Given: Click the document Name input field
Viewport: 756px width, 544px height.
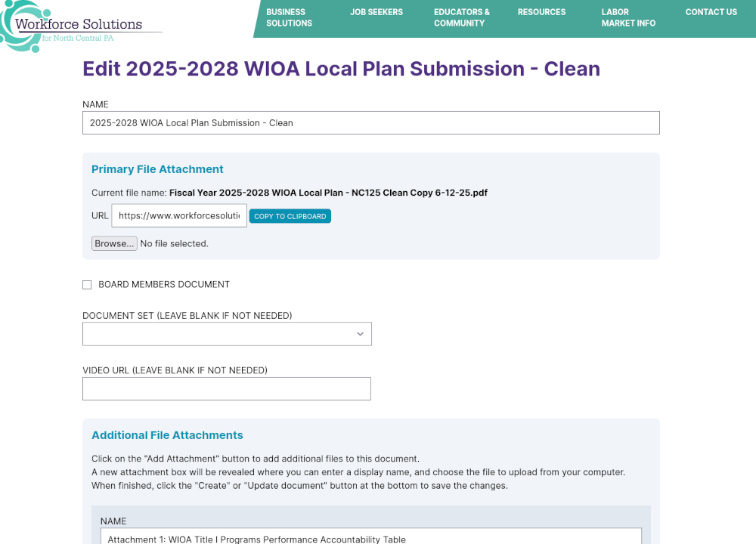Looking at the screenshot, I should point(370,123).
